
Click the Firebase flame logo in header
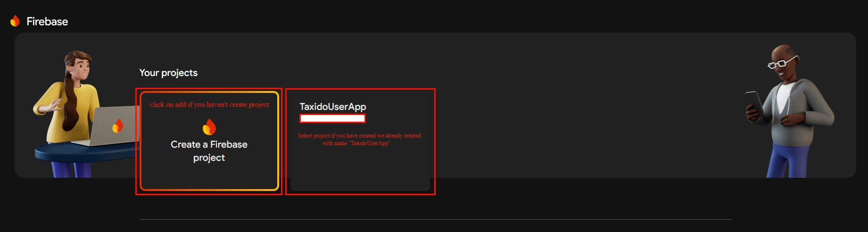pos(15,21)
